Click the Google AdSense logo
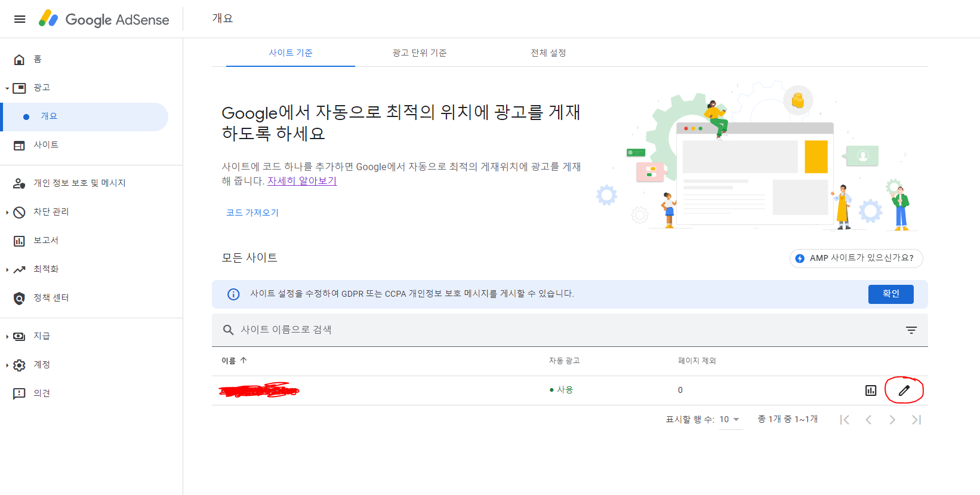The image size is (980, 495). 104,19
